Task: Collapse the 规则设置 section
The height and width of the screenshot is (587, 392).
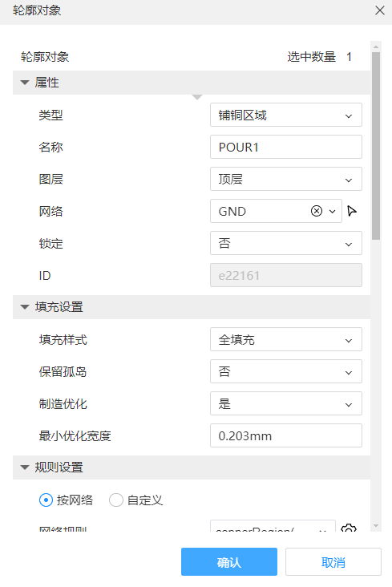Action: pos(25,468)
